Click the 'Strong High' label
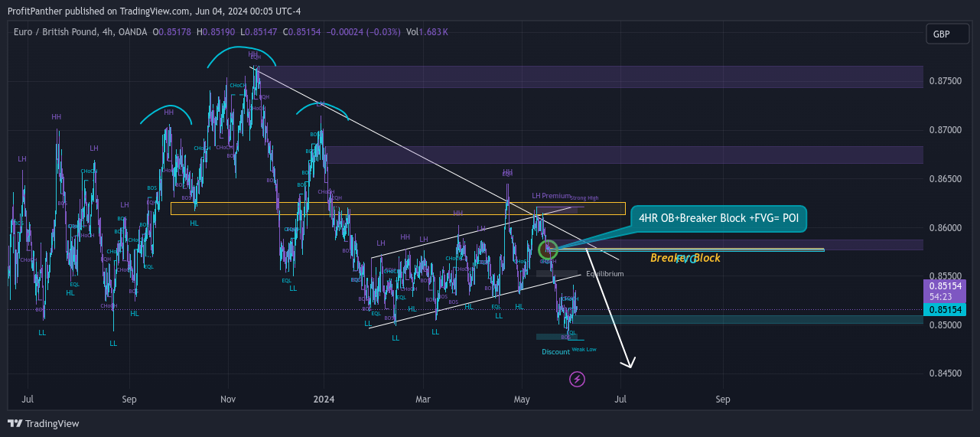980x437 pixels. click(585, 197)
